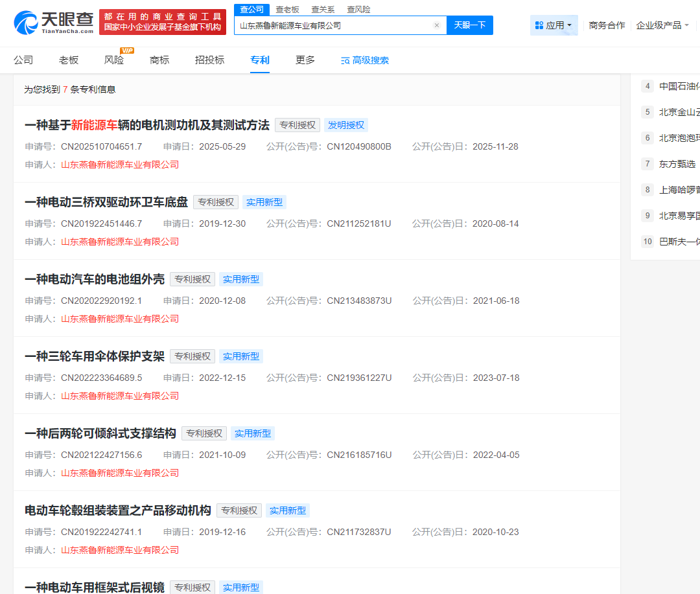Image resolution: width=700 pixels, height=594 pixels.
Task: Select 东方甄选 in the hot search list
Action: (x=677, y=164)
